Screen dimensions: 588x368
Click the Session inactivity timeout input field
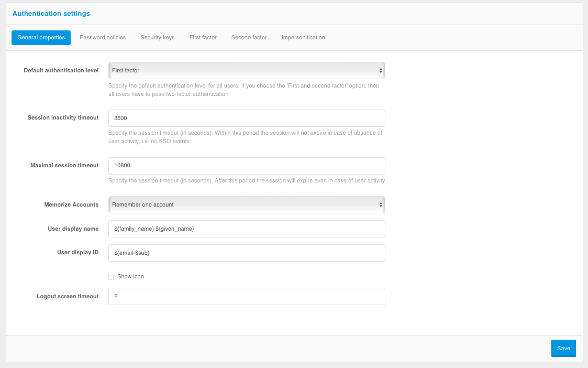pyautogui.click(x=247, y=118)
